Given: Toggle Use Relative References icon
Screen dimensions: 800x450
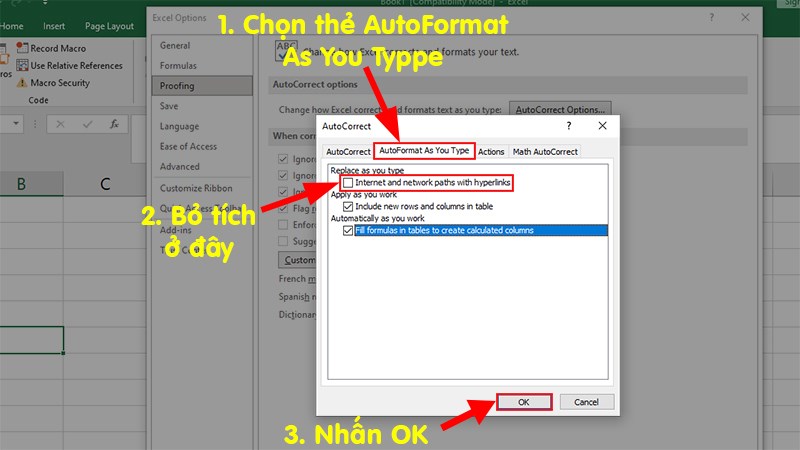Looking at the screenshot, I should pyautogui.click(x=23, y=66).
